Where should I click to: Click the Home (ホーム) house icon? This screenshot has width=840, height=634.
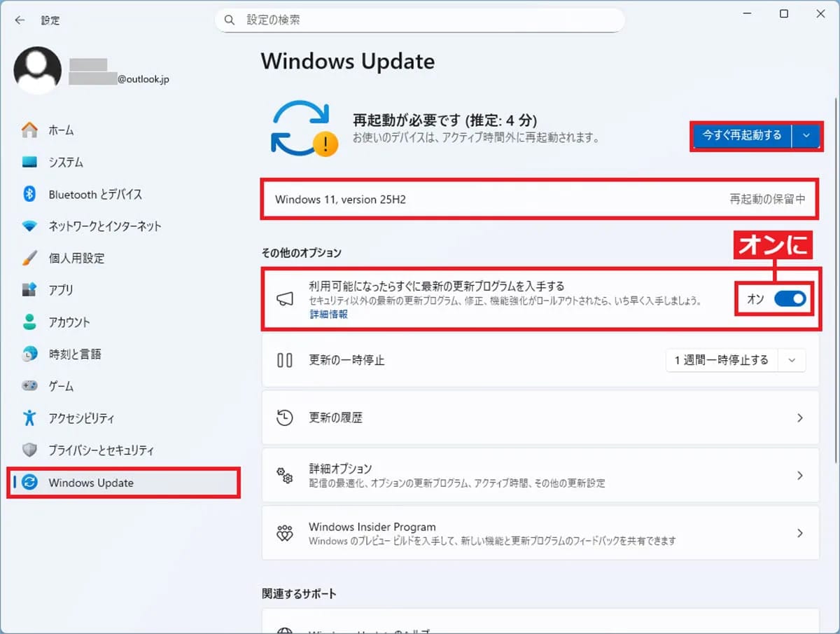click(29, 130)
